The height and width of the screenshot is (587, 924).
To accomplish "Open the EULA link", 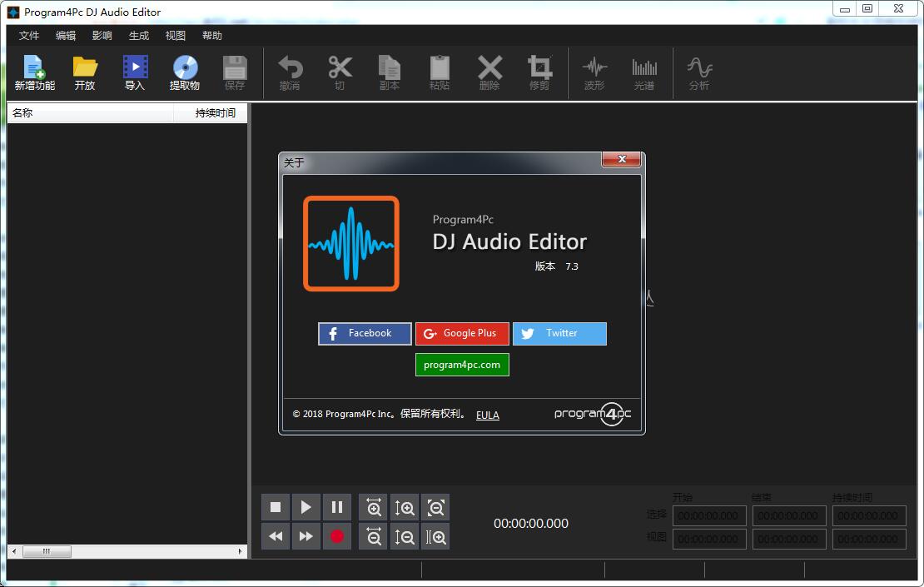I will click(x=488, y=415).
